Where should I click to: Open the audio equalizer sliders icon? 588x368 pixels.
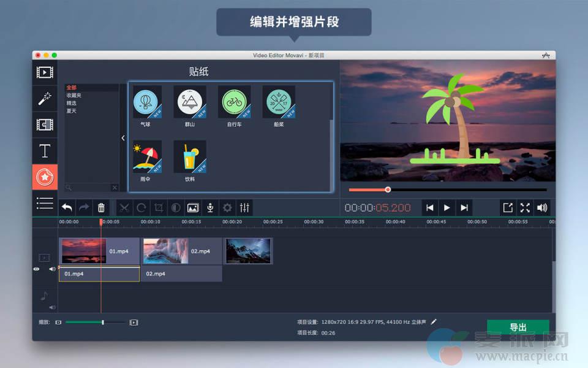point(244,208)
